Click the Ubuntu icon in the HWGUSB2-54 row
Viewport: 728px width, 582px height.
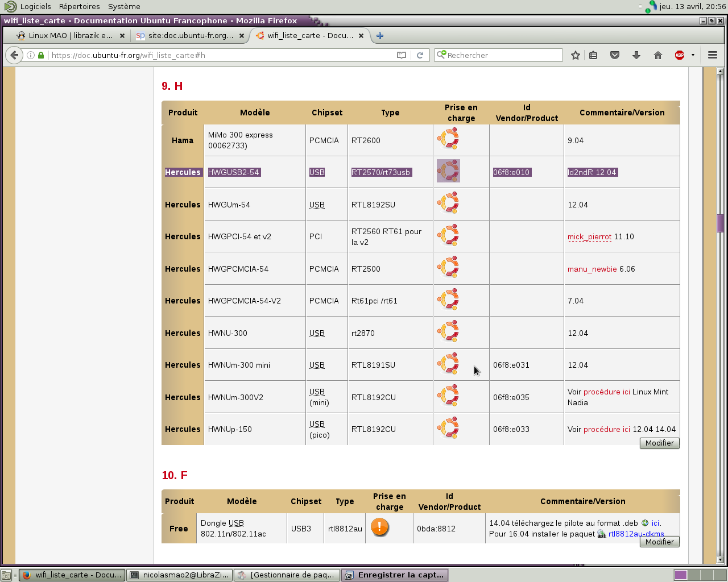448,171
